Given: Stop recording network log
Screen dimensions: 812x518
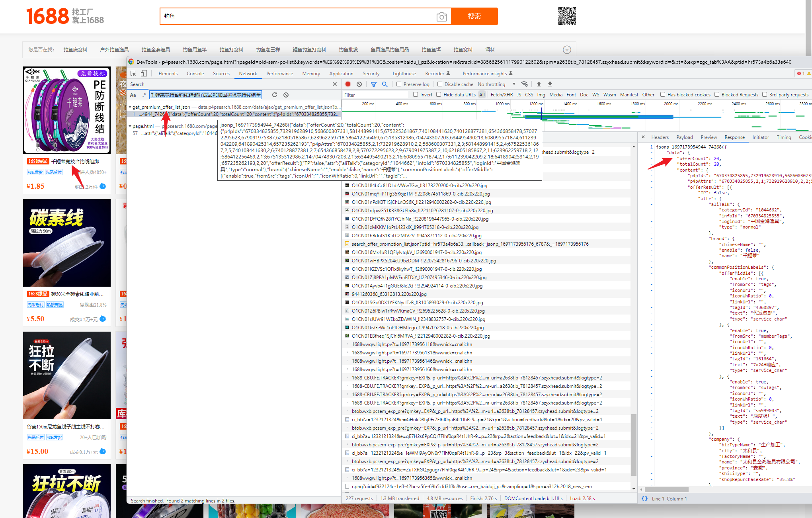Looking at the screenshot, I should [348, 84].
